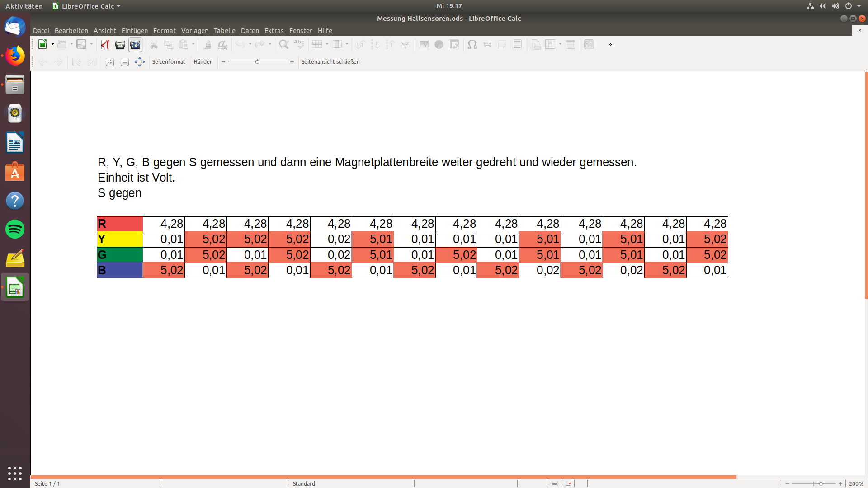This screenshot has width=868, height=488.
Task: Open the Format menu
Action: (x=164, y=31)
